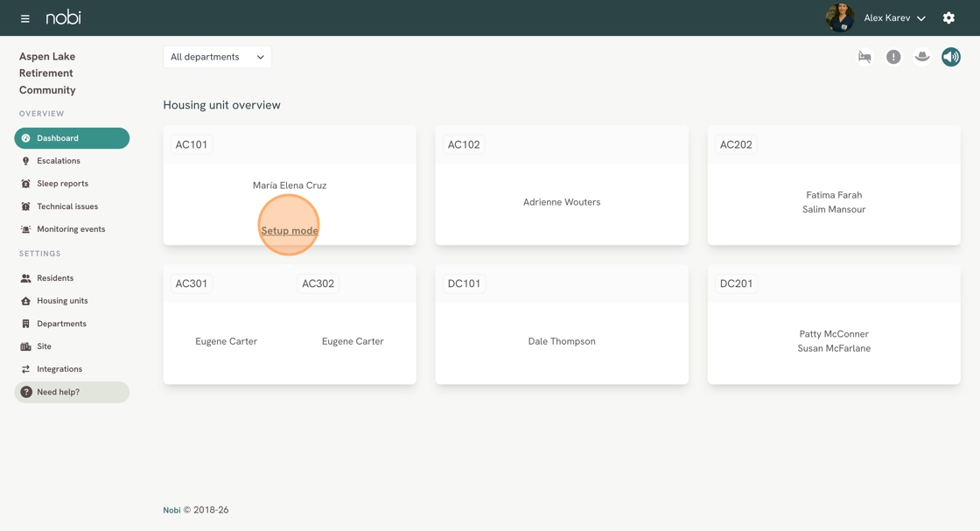Open the hamburger navigation menu
The width and height of the screenshot is (980, 531).
point(25,18)
